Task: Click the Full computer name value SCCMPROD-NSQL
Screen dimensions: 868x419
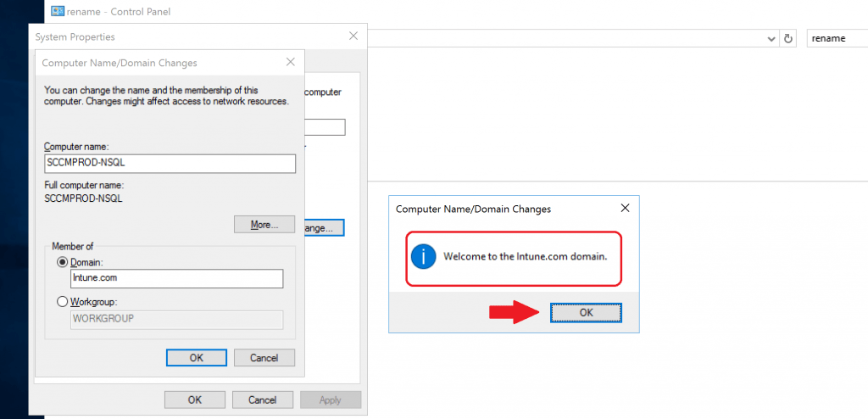Action: [83, 198]
